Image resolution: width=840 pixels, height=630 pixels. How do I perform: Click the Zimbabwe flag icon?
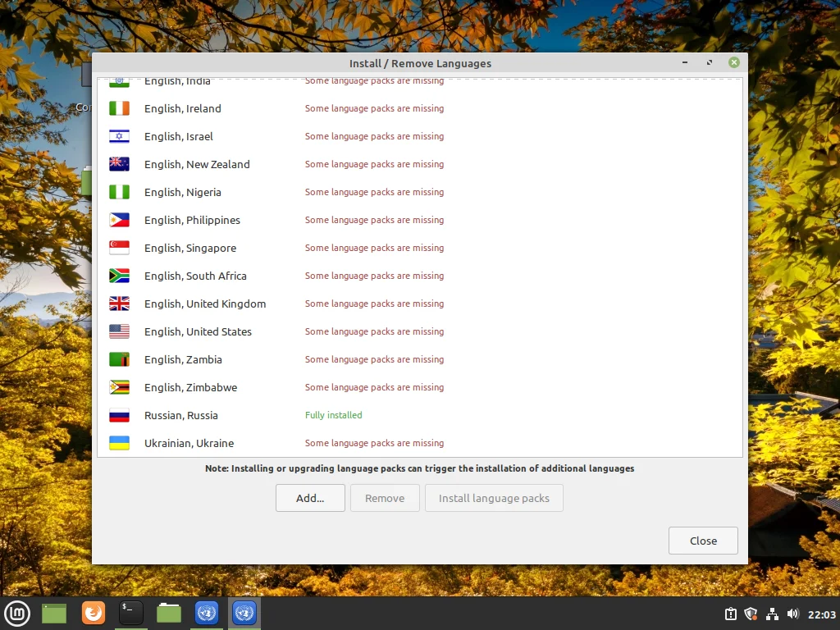point(119,387)
